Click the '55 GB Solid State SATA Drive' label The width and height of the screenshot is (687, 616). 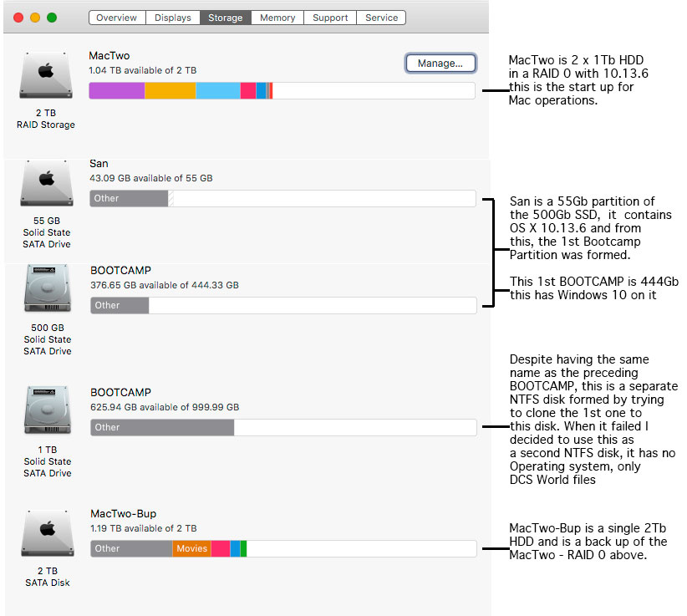tap(47, 232)
